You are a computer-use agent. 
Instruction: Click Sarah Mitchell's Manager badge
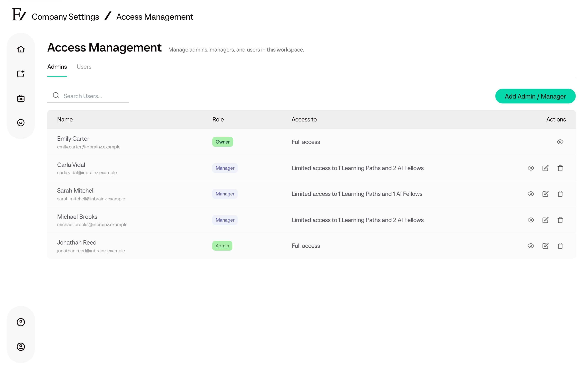(225, 194)
